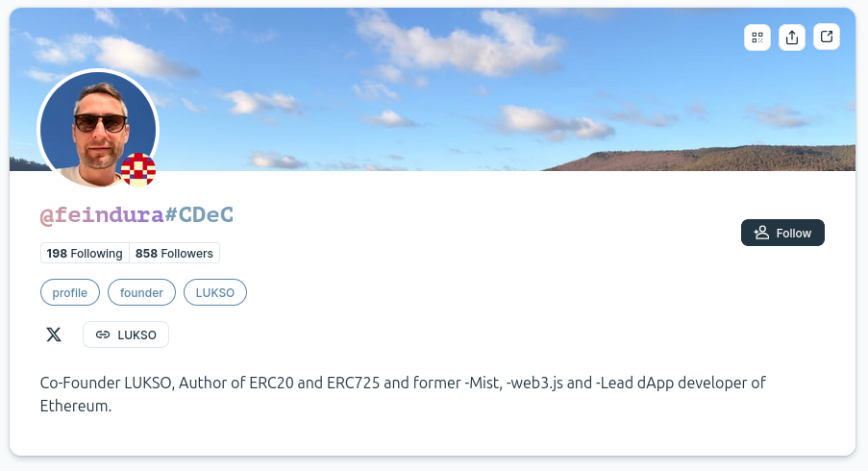Select the 'founder' tag
The image size is (868, 471).
coord(140,292)
